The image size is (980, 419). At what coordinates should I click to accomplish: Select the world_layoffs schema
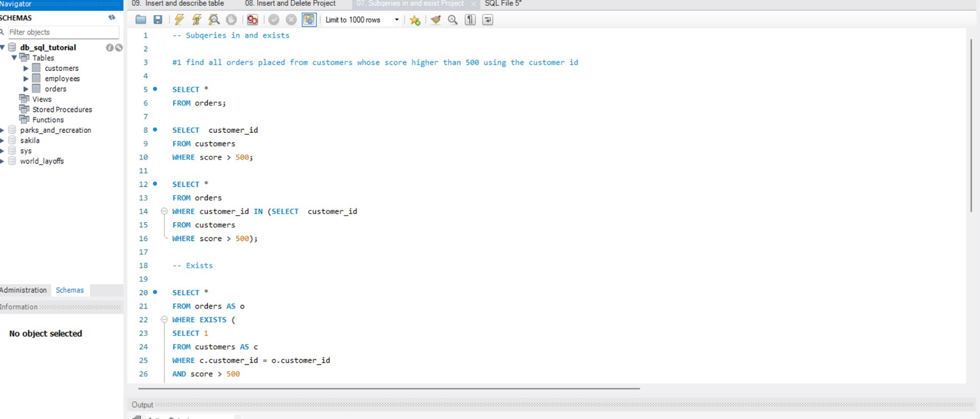point(42,161)
